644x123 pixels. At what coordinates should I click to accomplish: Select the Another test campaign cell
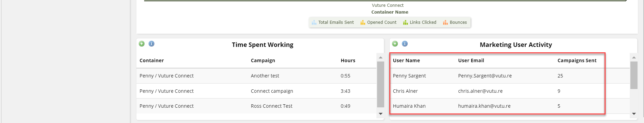pyautogui.click(x=265, y=76)
